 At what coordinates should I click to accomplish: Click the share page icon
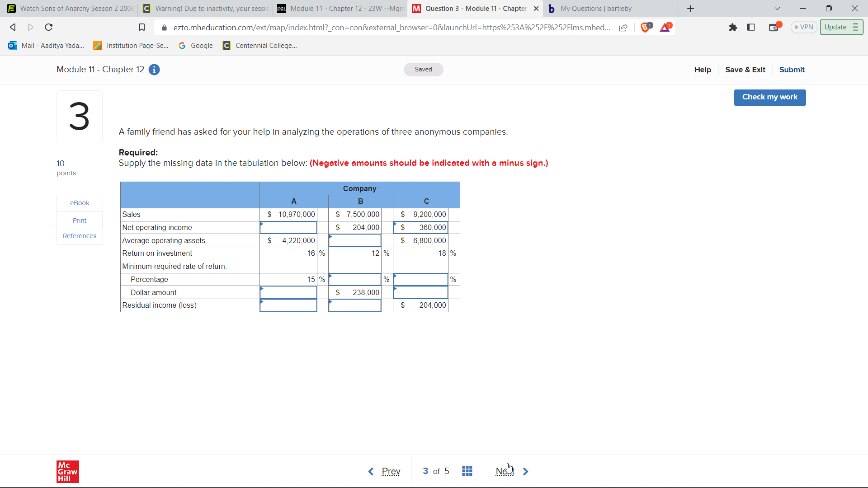[623, 28]
